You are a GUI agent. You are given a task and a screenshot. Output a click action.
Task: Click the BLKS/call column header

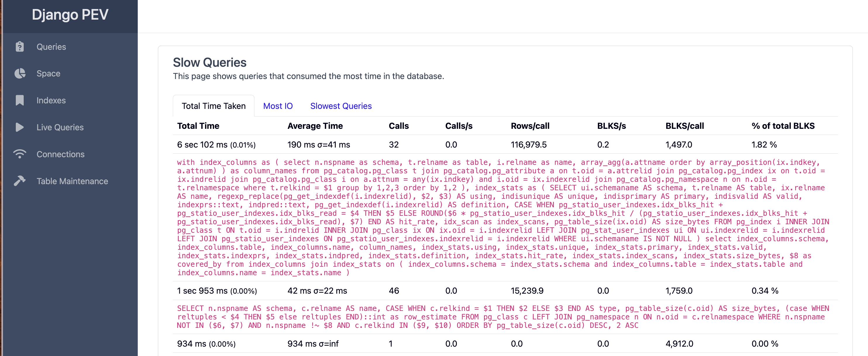(685, 126)
